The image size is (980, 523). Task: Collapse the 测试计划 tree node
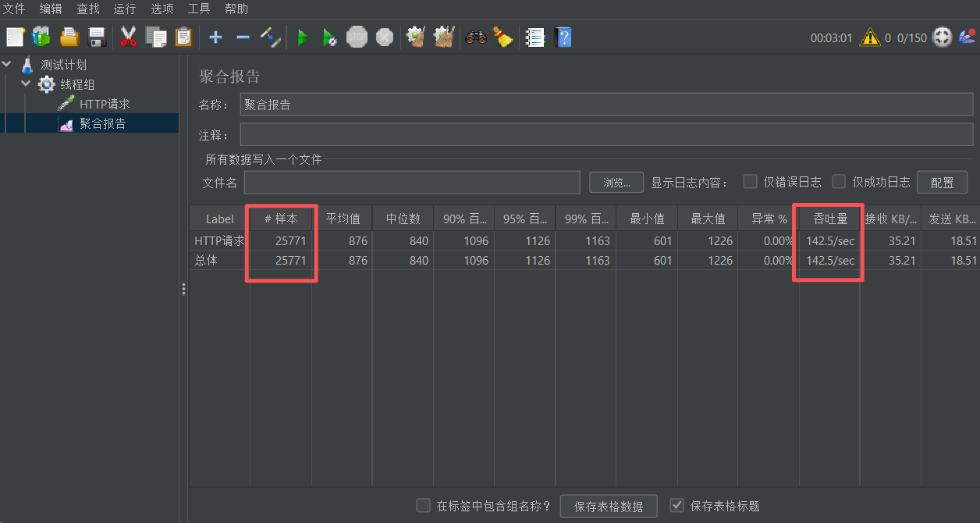click(6, 64)
